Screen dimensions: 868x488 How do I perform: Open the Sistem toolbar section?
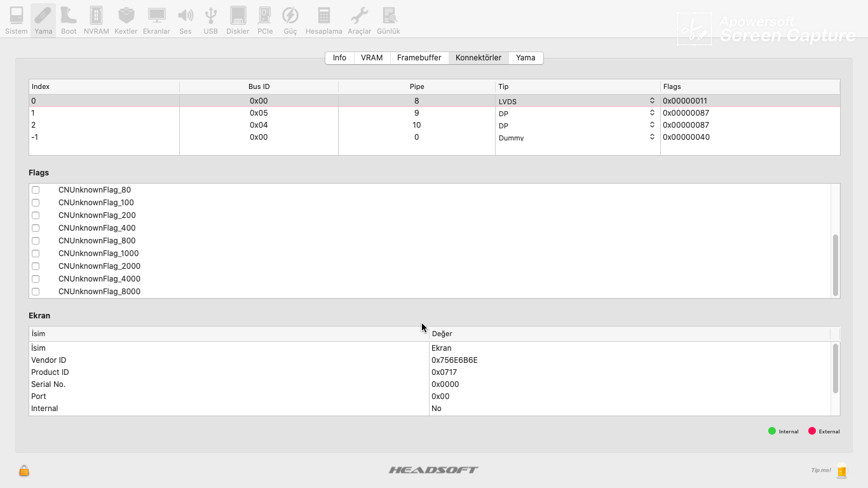[x=16, y=19]
